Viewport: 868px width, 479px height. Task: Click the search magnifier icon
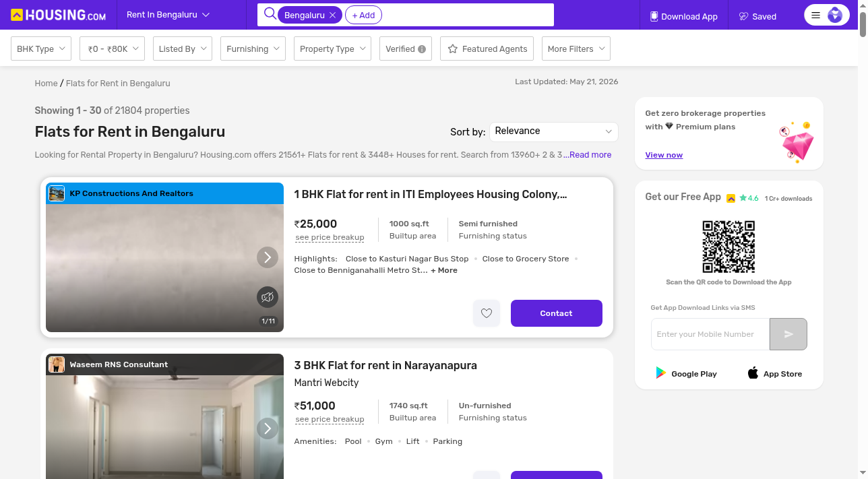pos(270,14)
